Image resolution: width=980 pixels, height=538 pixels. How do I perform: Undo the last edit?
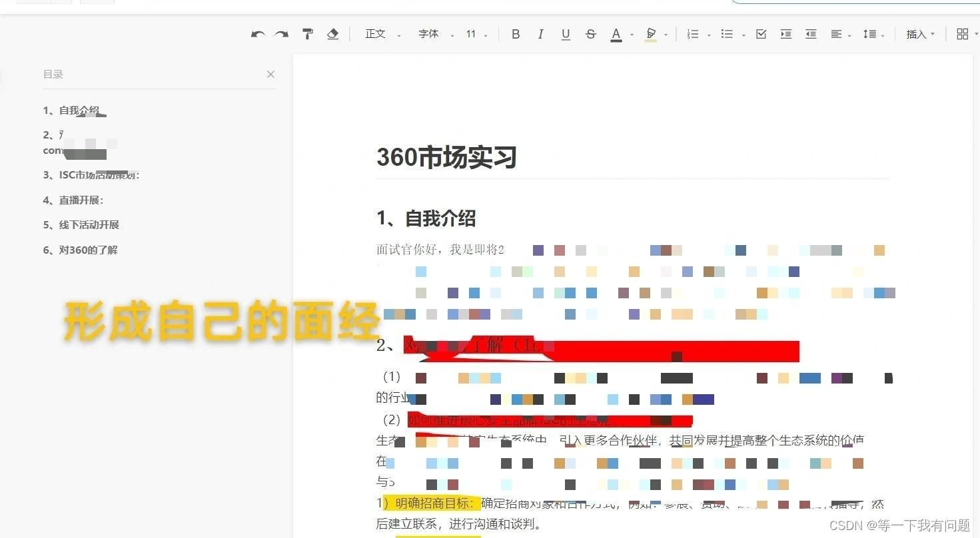click(x=258, y=34)
